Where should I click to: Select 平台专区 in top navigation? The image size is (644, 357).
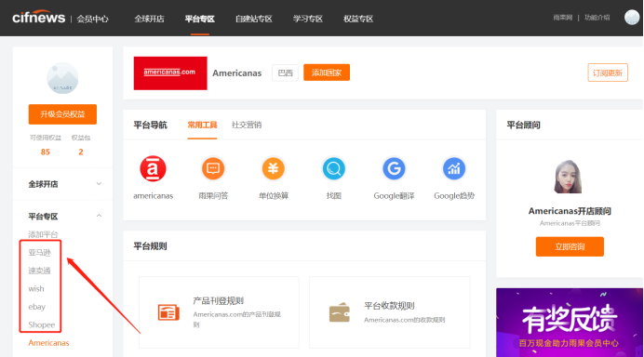click(199, 19)
